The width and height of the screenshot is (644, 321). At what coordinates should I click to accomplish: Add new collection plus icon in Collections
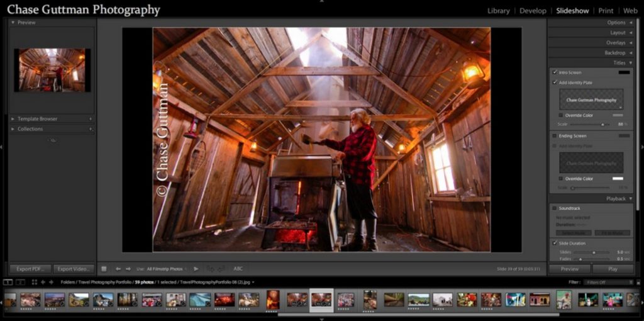[x=91, y=129]
